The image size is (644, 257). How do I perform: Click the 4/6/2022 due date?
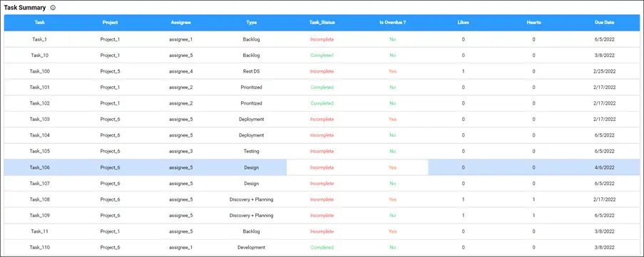(605, 167)
